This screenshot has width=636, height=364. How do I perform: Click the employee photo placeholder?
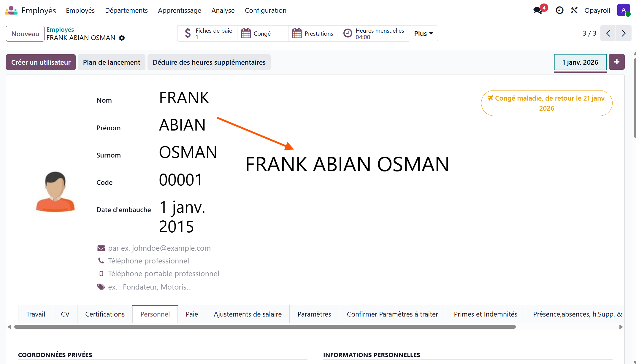[x=55, y=193]
